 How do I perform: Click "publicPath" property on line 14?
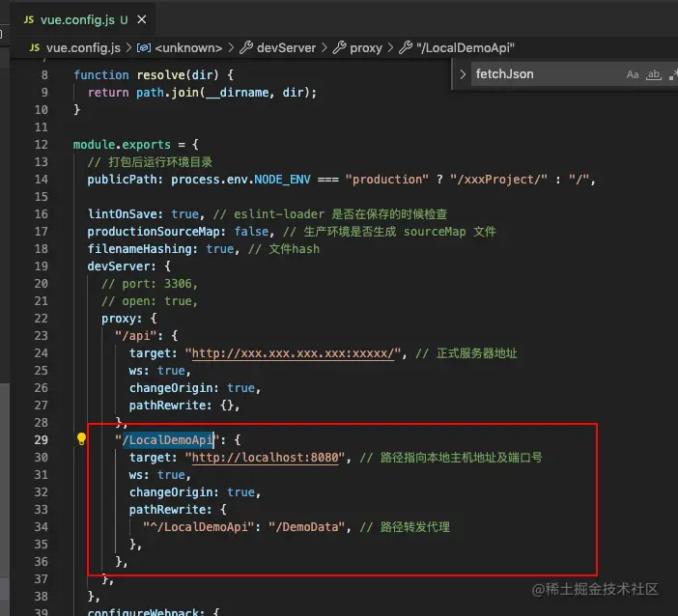[122, 180]
